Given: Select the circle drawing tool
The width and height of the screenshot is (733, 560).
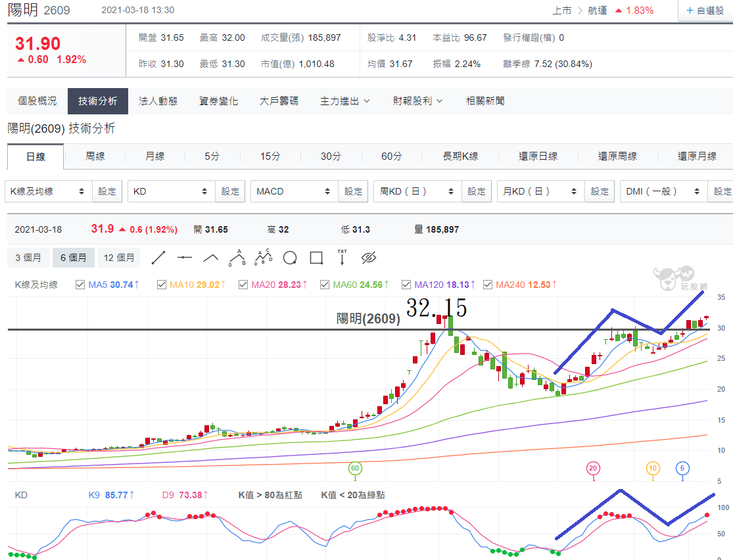Looking at the screenshot, I should tap(290, 258).
